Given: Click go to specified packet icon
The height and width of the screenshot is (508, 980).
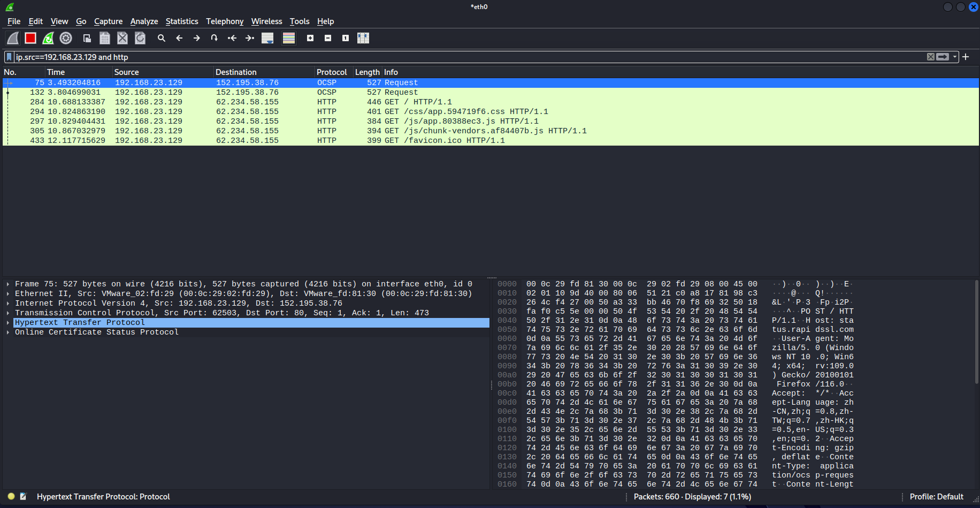Looking at the screenshot, I should pyautogui.click(x=215, y=38).
